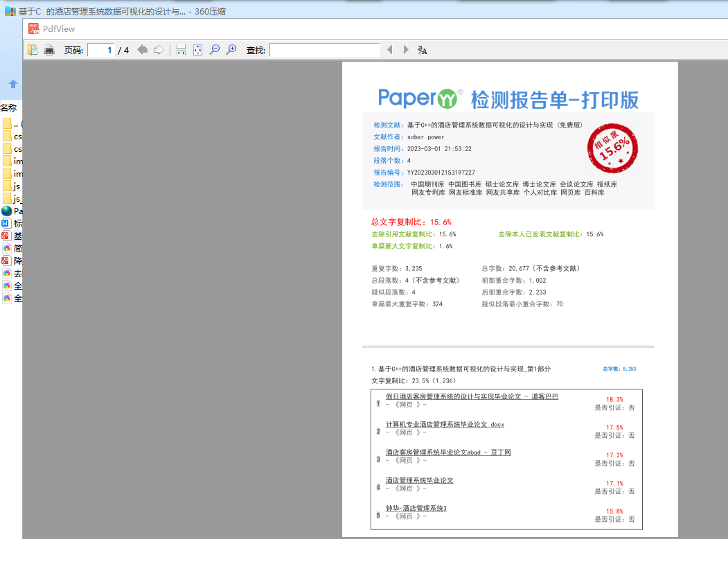Open link 计算机专业酒店管理系统毕业论文.docx
The width and height of the screenshot is (728, 571).
click(x=445, y=424)
